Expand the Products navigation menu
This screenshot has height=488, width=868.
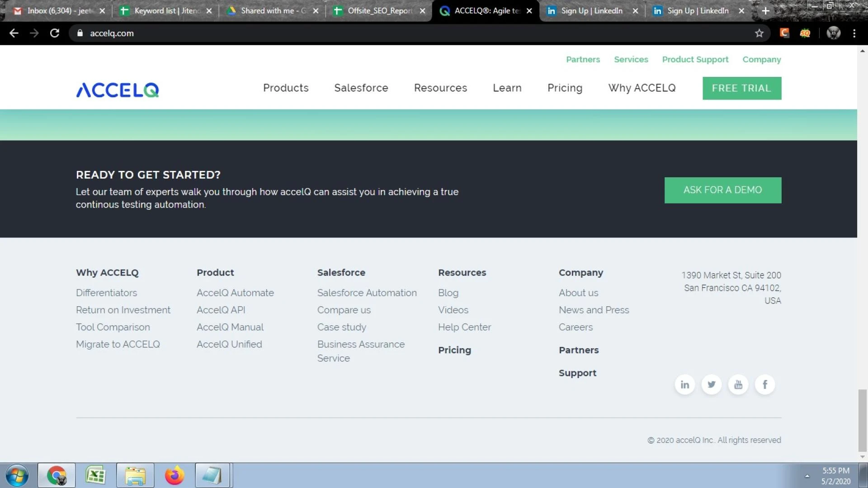click(x=286, y=88)
